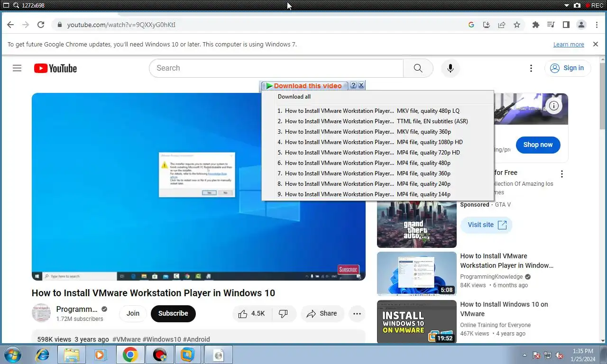
Task: Go to YouTube home via logo
Action: pyautogui.click(x=55, y=68)
